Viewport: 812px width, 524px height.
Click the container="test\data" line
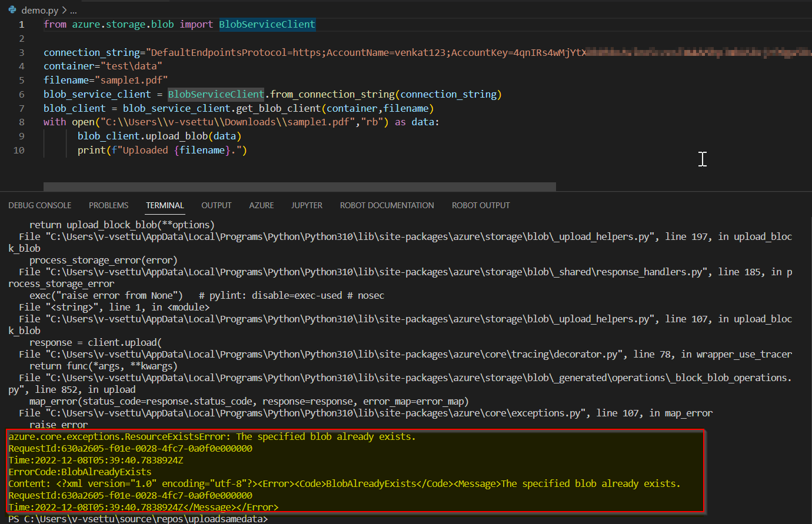coord(103,66)
